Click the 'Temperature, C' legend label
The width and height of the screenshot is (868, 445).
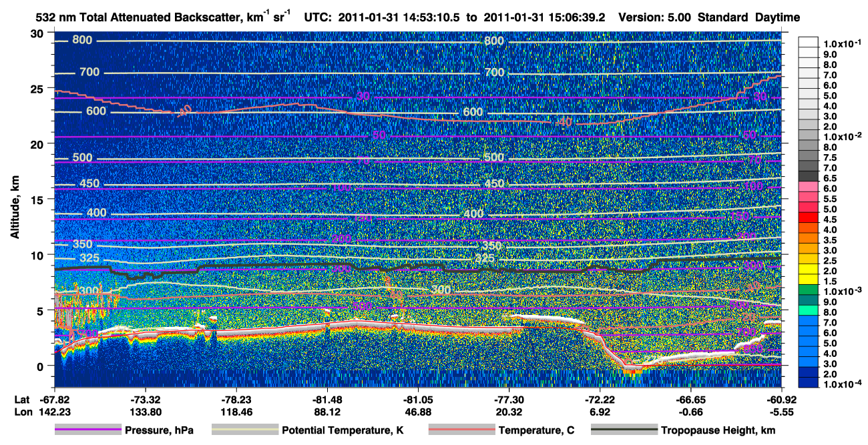tap(536, 430)
